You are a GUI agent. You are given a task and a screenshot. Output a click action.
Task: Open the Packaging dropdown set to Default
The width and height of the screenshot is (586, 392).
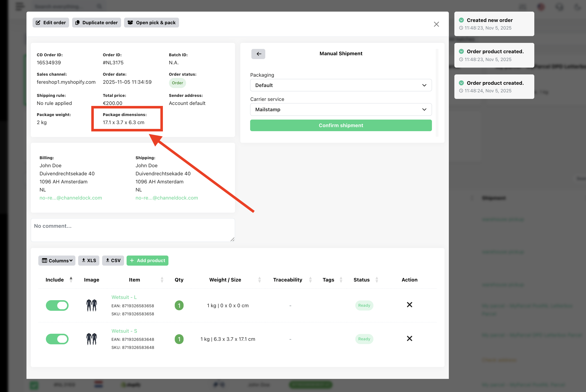click(341, 85)
